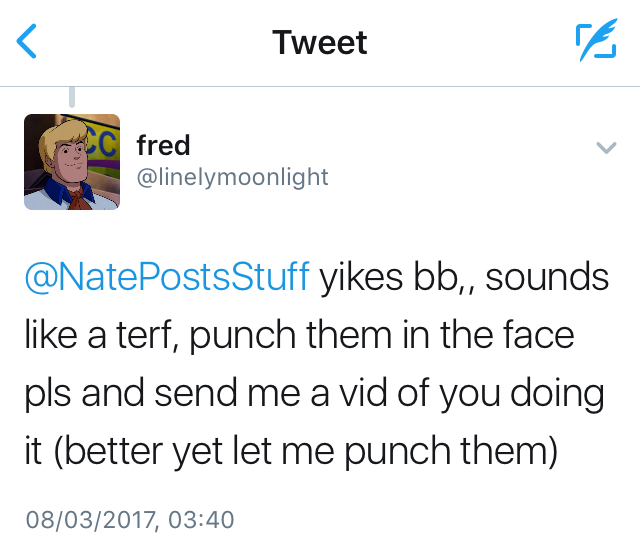Screen dimensions: 640x556
Task: Tap the display name "fred"
Action: 163,145
